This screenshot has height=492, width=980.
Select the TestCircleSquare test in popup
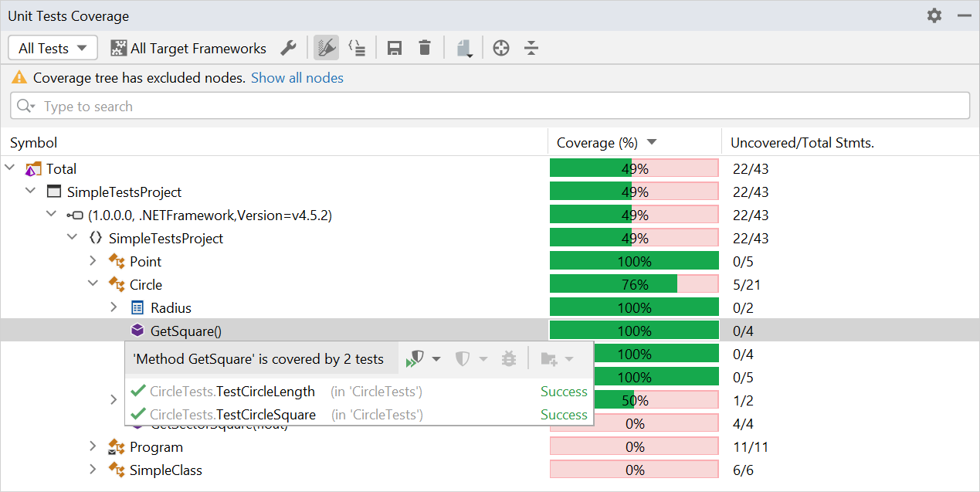[232, 415]
